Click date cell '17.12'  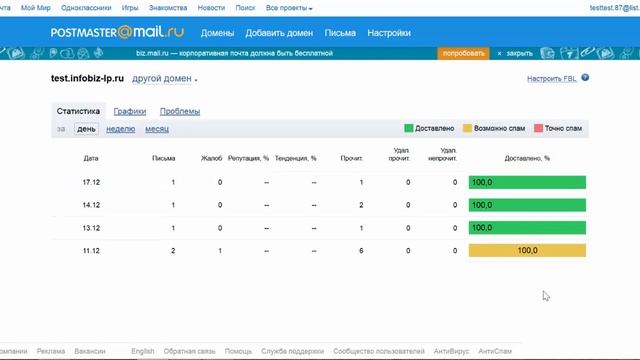click(x=91, y=182)
